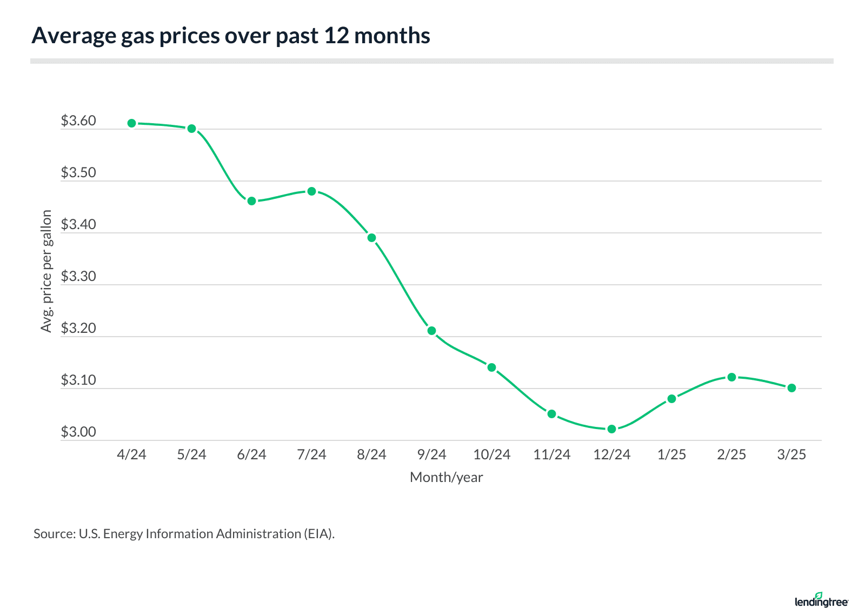The image size is (865, 616).
Task: Click the 8/24 data point dot
Action: tap(371, 238)
